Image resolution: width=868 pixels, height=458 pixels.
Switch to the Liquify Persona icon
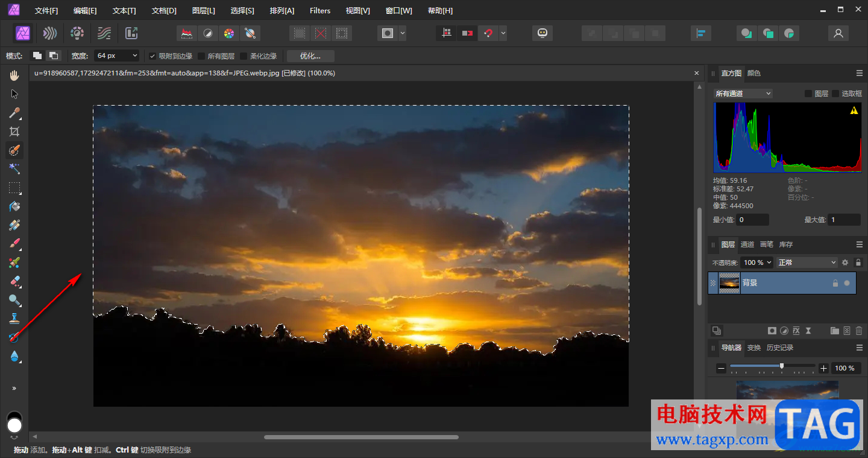tap(51, 33)
